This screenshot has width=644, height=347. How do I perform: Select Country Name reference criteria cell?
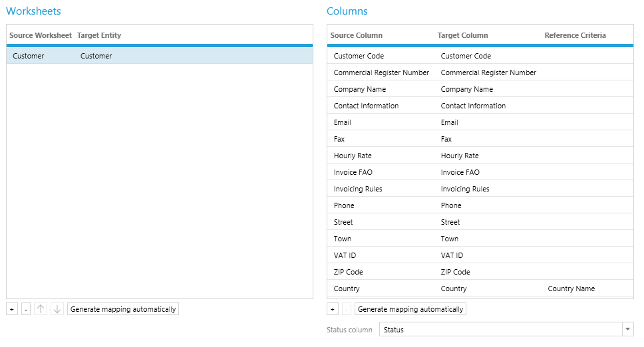[x=571, y=289]
